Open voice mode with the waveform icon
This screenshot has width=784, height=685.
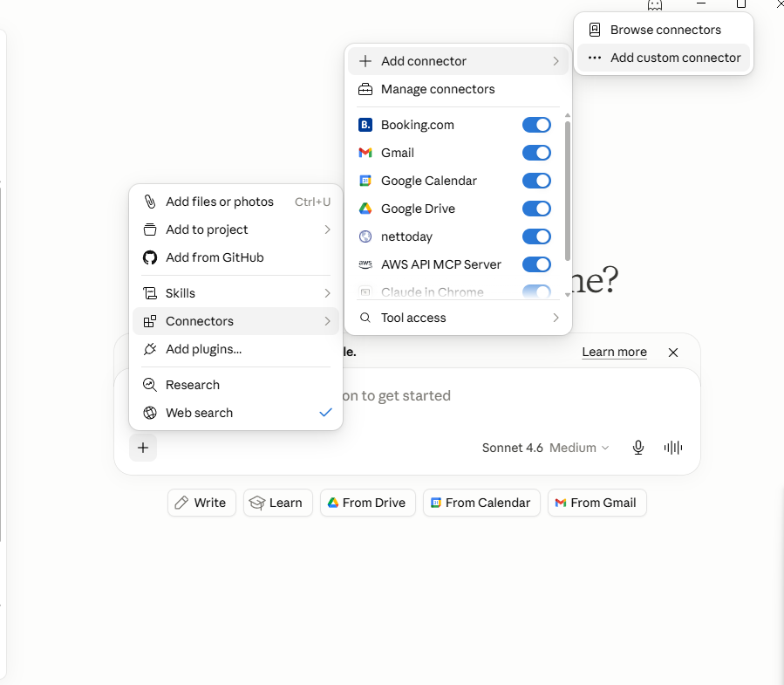coord(673,448)
